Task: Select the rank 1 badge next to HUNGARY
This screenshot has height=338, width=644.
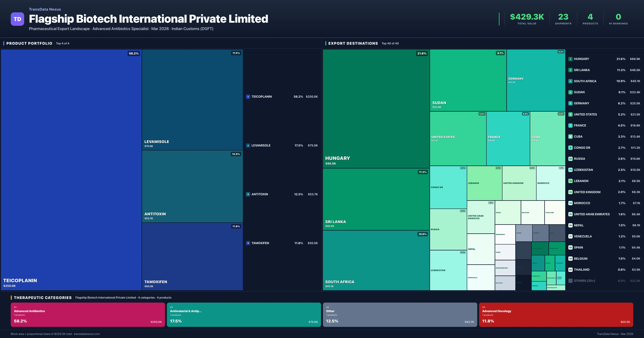Action: coord(570,59)
